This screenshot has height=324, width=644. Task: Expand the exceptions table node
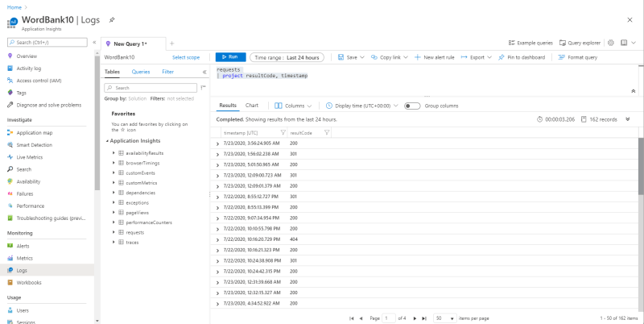tap(114, 203)
